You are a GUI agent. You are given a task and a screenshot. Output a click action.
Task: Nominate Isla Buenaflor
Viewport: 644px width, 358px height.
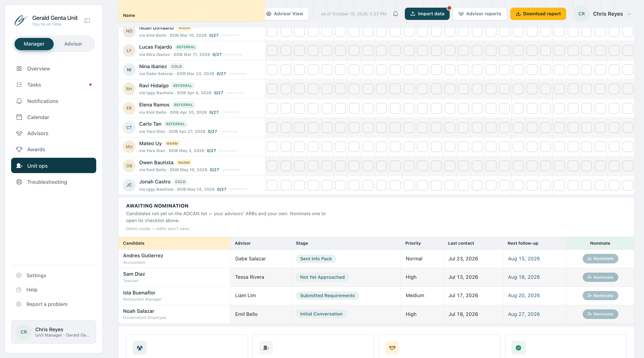[600, 296]
